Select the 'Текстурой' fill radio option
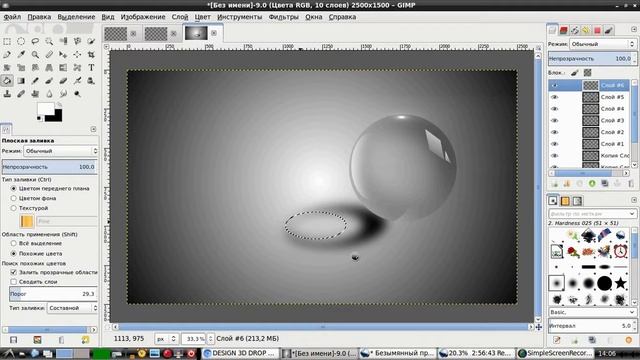Viewport: 640px width, 360px height. tap(13, 208)
